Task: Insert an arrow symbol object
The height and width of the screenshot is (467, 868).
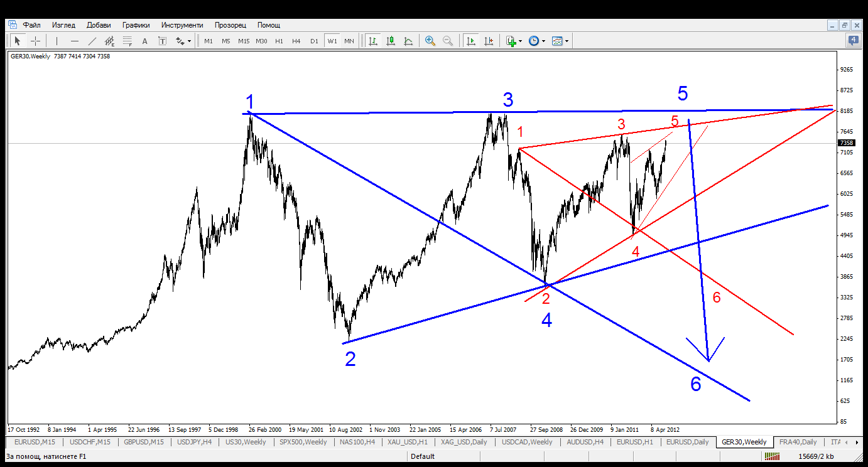Action: click(x=180, y=41)
